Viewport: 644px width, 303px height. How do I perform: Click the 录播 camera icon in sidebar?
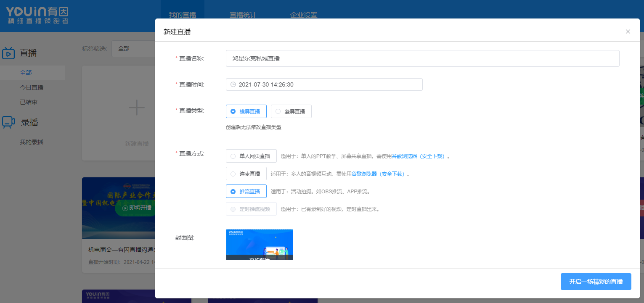coord(8,122)
